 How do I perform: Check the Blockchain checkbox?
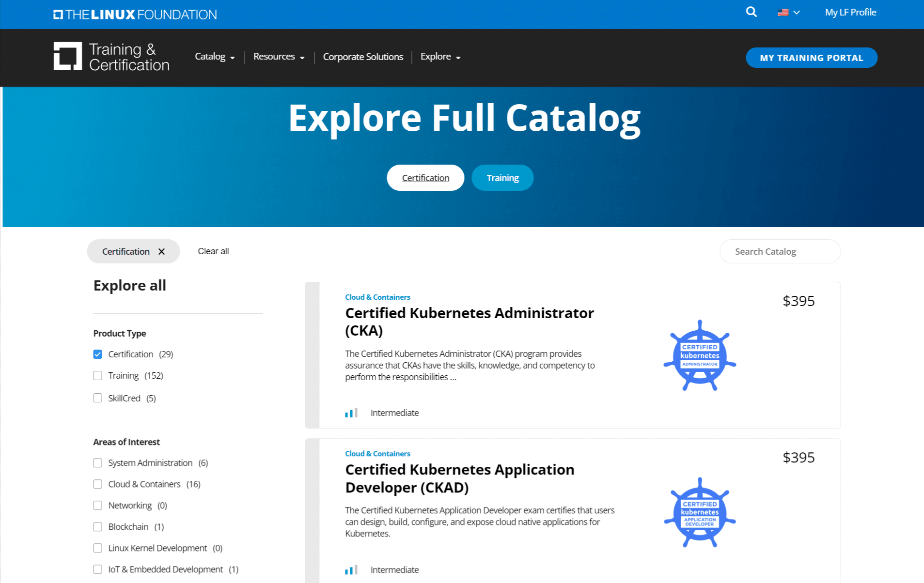pyautogui.click(x=98, y=527)
